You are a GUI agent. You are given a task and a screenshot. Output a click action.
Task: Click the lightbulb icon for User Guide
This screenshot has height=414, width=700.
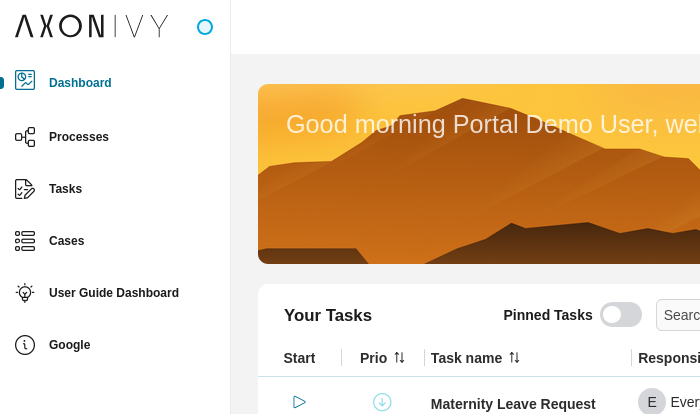[25, 293]
